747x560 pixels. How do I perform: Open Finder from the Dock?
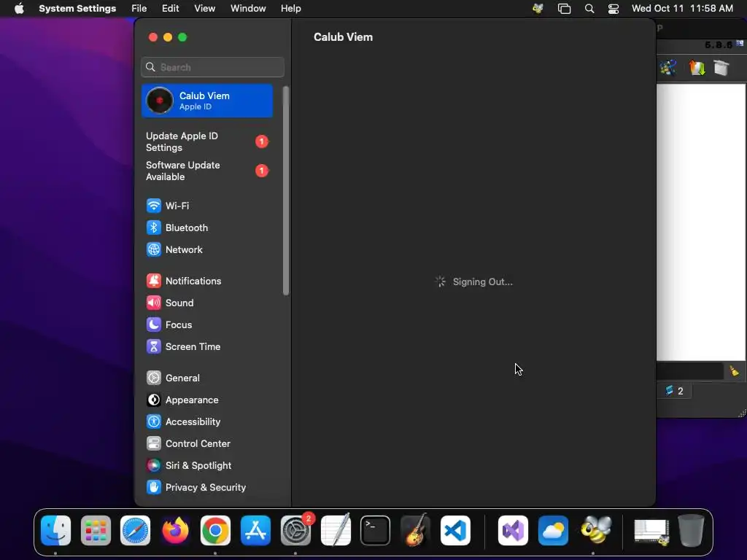(55, 531)
